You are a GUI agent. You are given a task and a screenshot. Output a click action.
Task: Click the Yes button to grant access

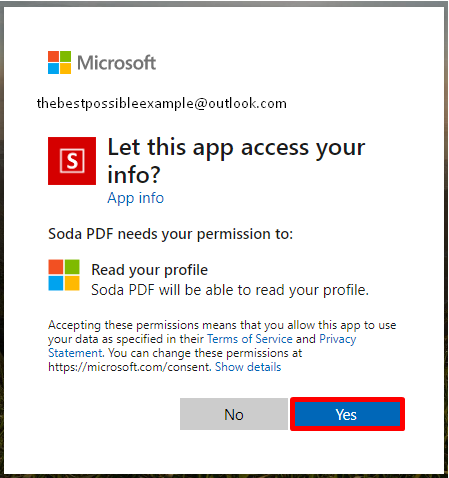tap(347, 414)
